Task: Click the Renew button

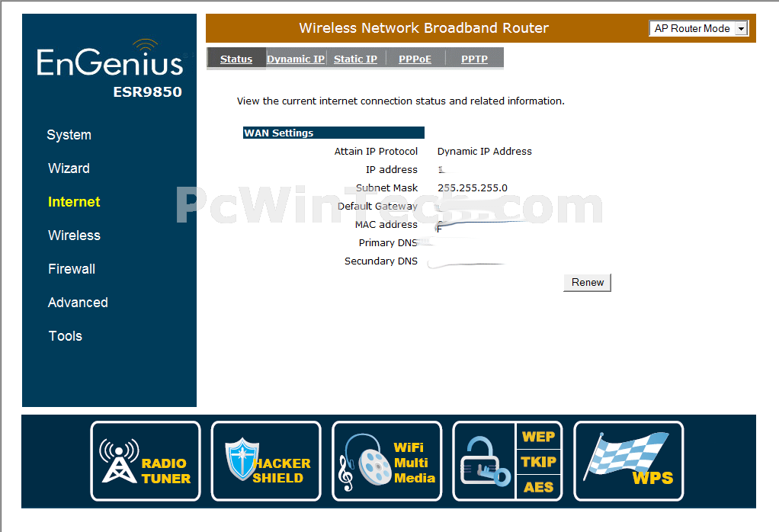Action: (587, 282)
